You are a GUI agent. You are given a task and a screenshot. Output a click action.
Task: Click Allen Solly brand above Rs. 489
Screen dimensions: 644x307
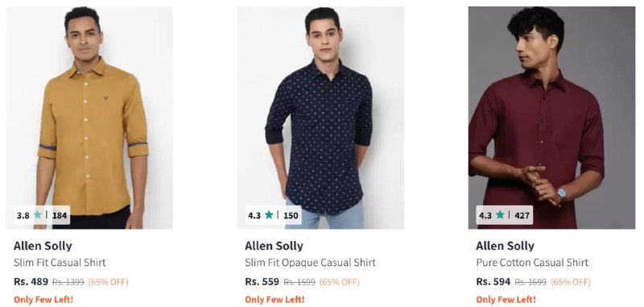43,247
